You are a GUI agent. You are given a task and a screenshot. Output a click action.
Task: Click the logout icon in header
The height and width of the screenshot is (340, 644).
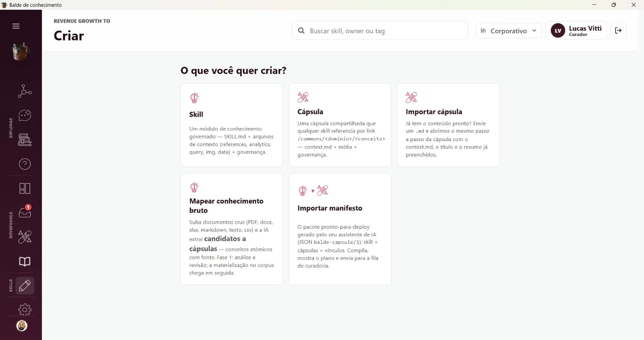(x=618, y=30)
